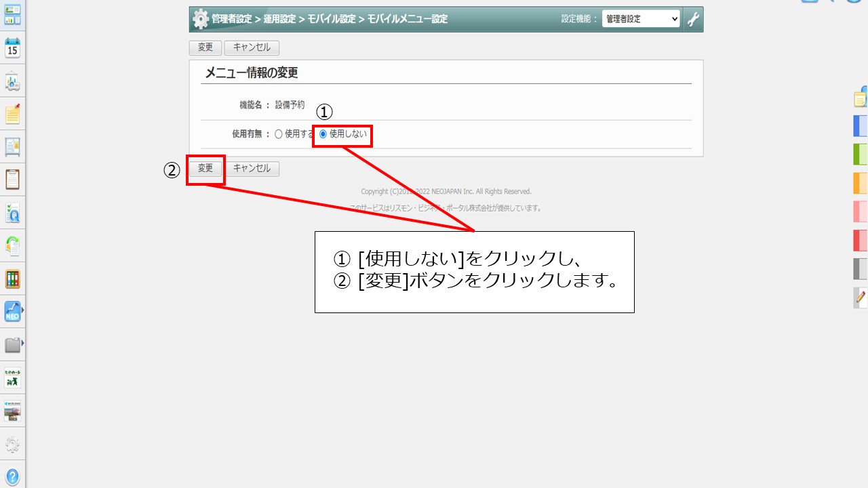
Task: Select the gray tab at the right edge
Action: [861, 269]
